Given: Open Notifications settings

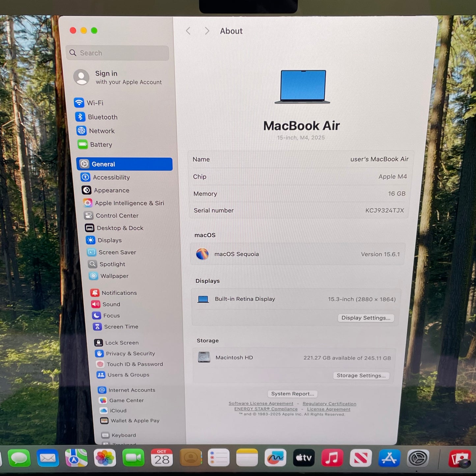Looking at the screenshot, I should click(x=119, y=293).
